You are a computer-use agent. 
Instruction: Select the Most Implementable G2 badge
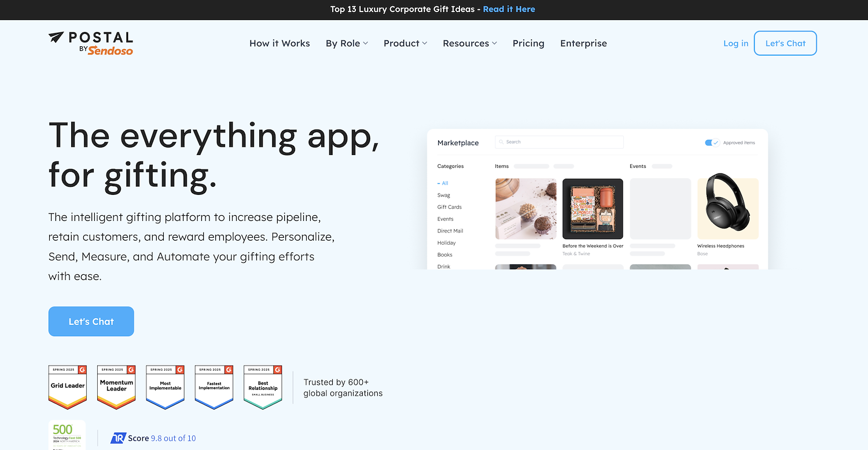click(165, 387)
